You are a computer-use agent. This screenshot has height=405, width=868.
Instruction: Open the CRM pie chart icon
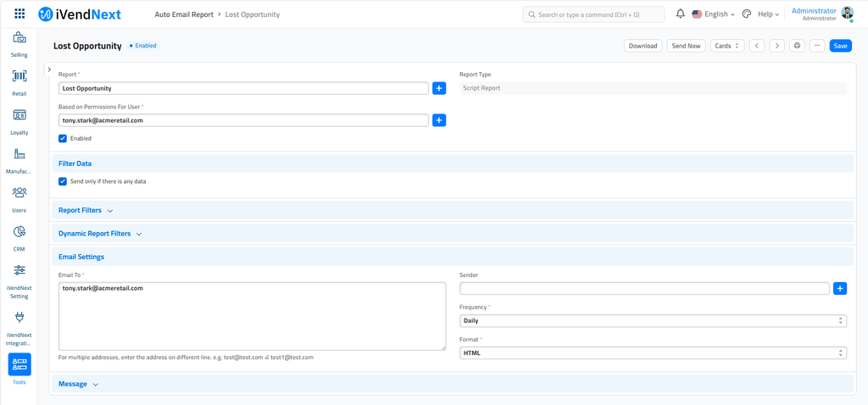pyautogui.click(x=19, y=232)
